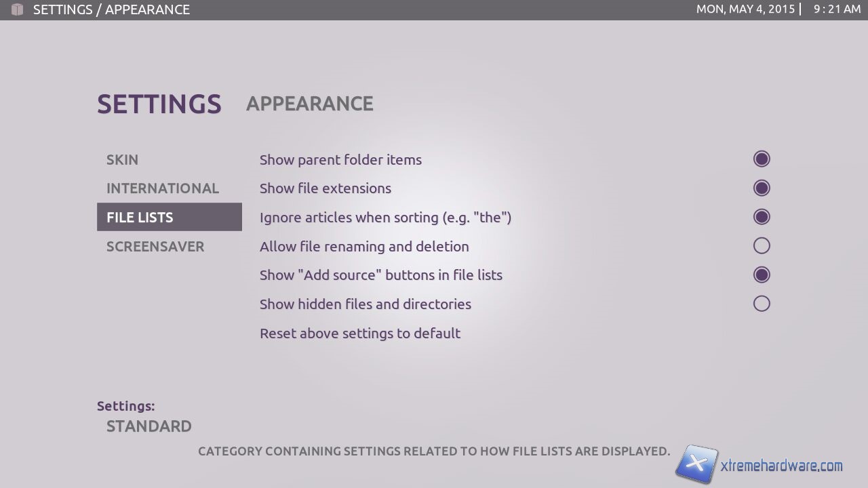Enable Allow file renaming and deletion radio
This screenshot has width=868, height=488.
762,246
